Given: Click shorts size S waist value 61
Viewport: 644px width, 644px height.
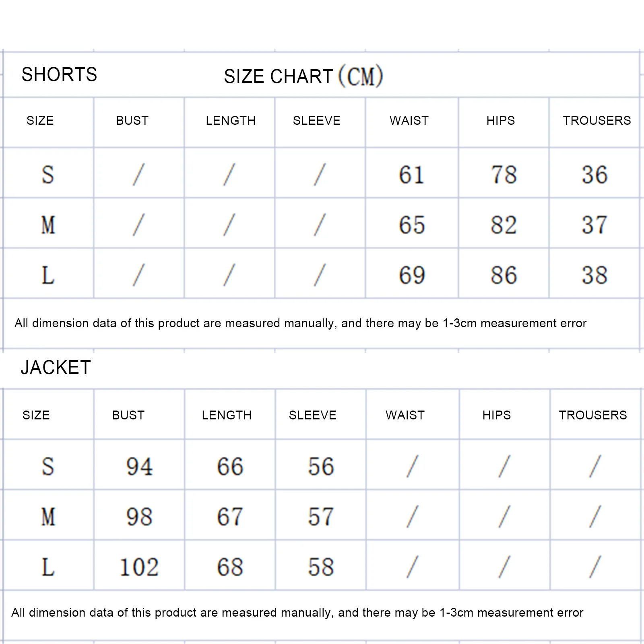Looking at the screenshot, I should 411,175.
